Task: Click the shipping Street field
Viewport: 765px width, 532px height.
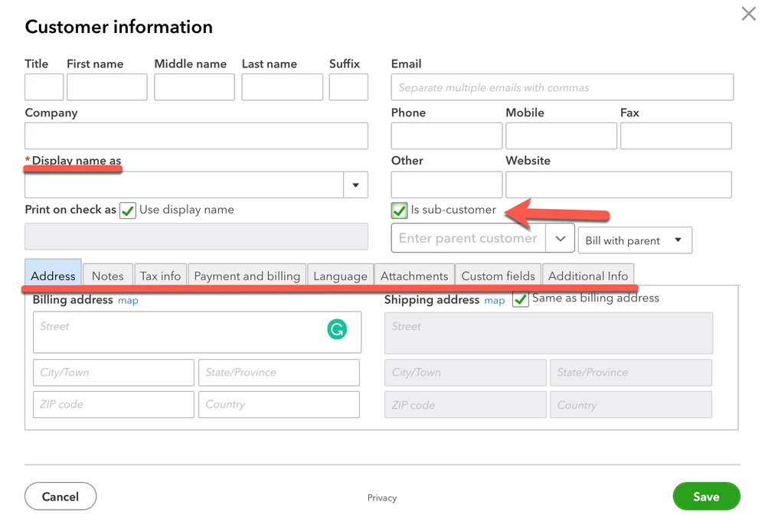Action: point(548,333)
